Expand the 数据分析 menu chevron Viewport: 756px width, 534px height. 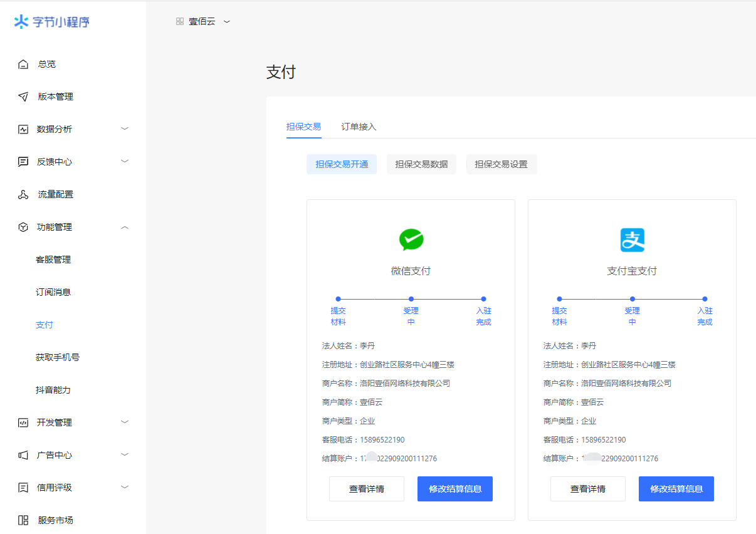click(x=125, y=128)
